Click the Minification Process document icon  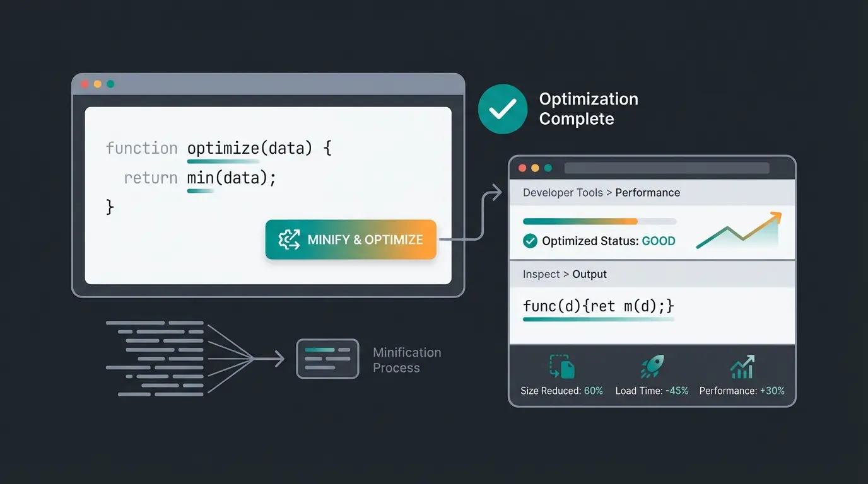(327, 359)
